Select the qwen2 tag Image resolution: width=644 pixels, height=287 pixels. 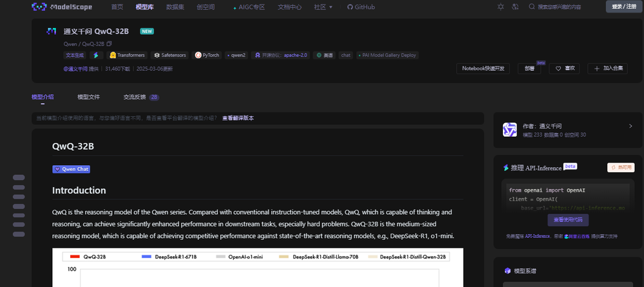point(236,55)
